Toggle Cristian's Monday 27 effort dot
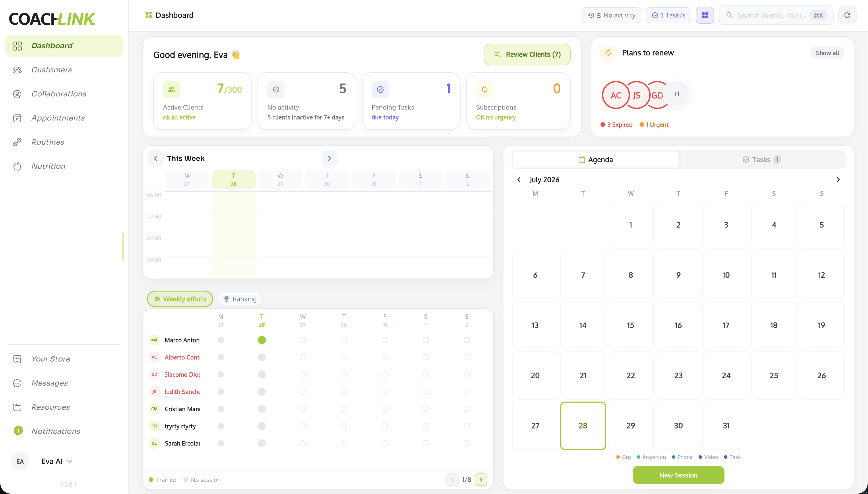The width and height of the screenshot is (868, 494). (x=221, y=409)
